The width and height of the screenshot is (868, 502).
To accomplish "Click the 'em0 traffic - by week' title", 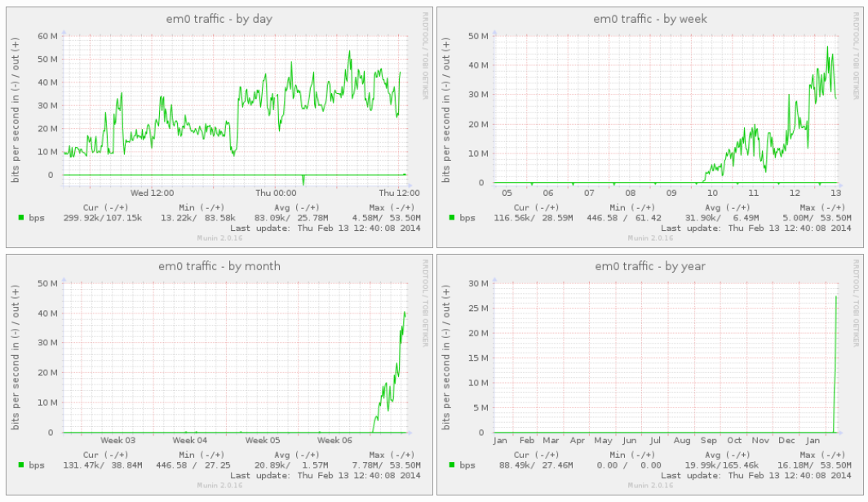I will tap(649, 19).
